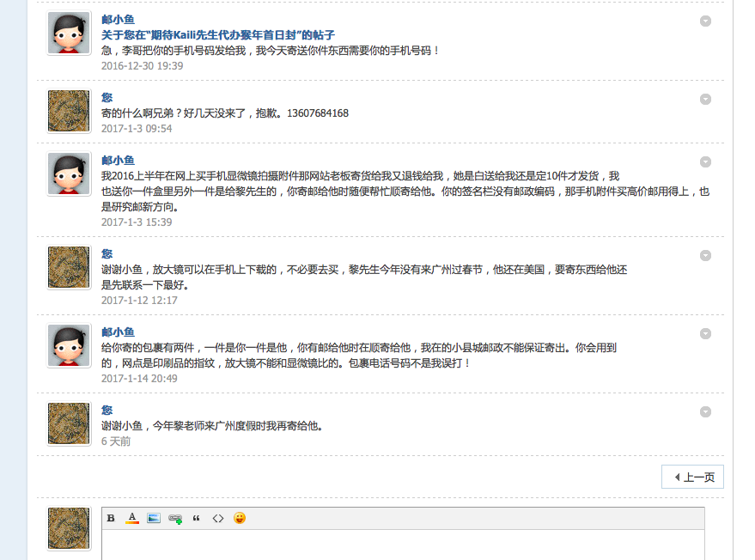This screenshot has height=560, width=755.
Task: Click 邮小鱼 avatar on 2017-1-14 message
Action: coord(69,346)
